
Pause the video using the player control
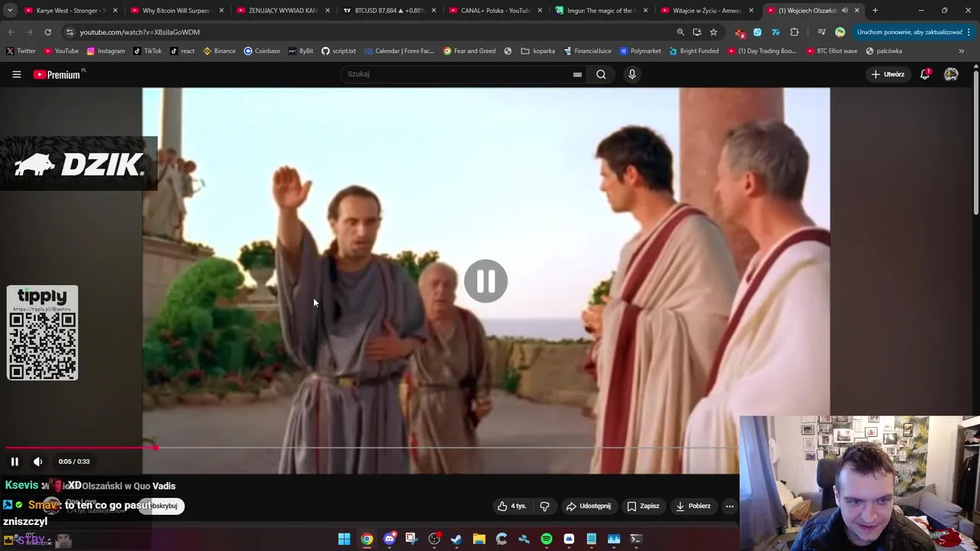[15, 461]
